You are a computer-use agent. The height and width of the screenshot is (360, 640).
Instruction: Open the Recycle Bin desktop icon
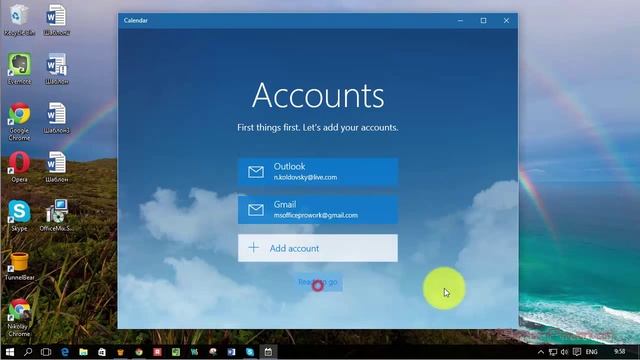(19, 19)
